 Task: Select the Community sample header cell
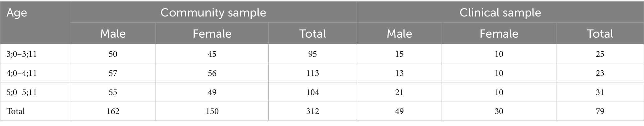(x=213, y=12)
